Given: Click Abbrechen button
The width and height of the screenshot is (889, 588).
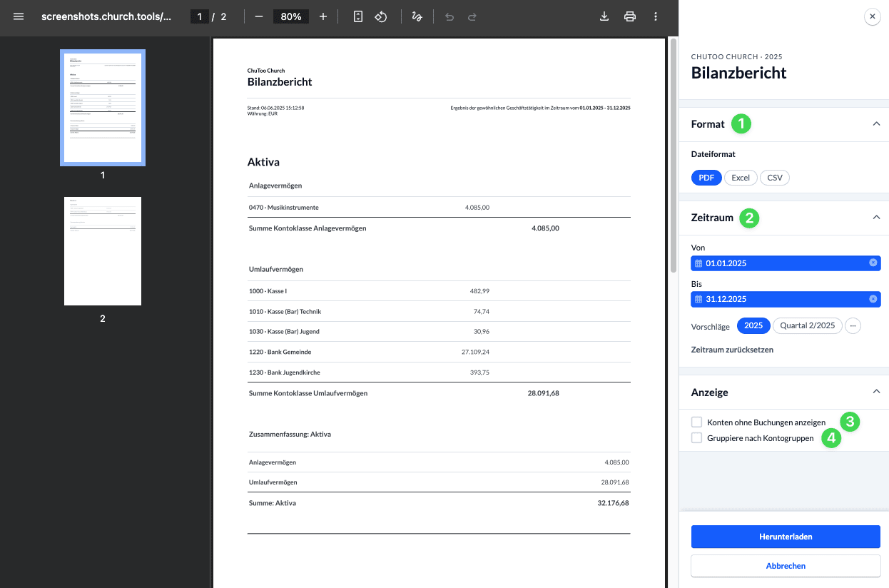Looking at the screenshot, I should [x=786, y=566].
